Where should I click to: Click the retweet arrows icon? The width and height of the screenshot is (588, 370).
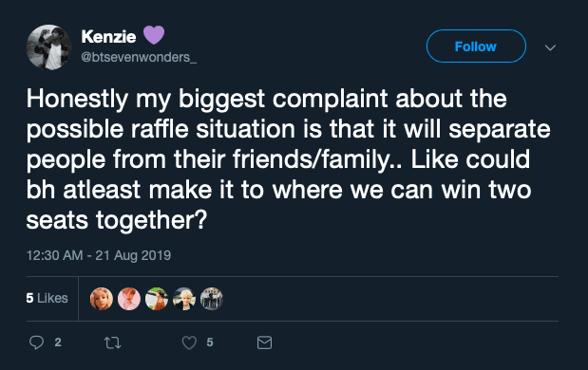[112, 342]
